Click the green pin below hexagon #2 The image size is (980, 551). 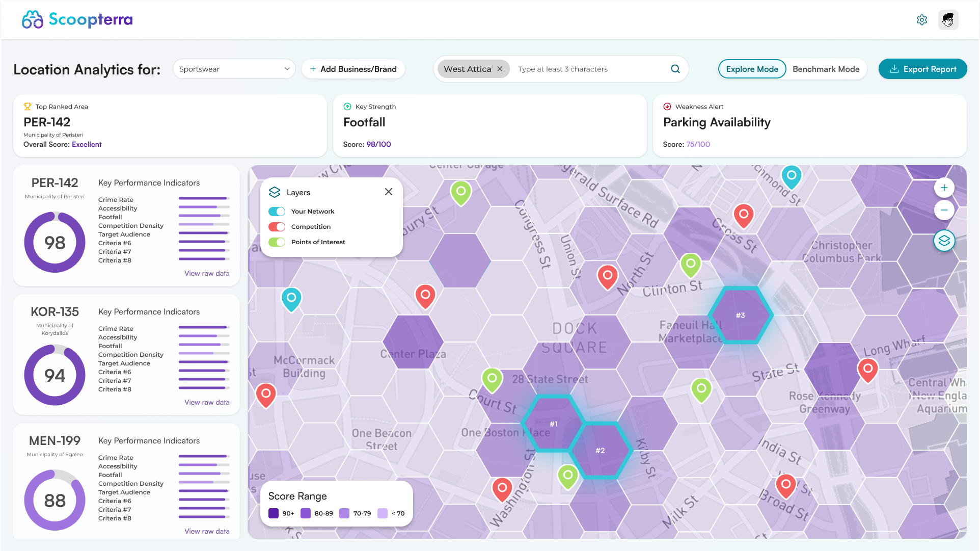(x=568, y=477)
